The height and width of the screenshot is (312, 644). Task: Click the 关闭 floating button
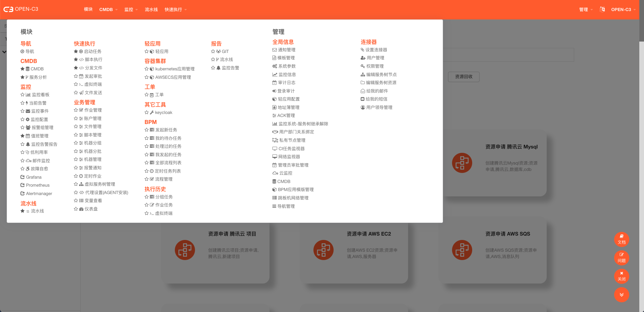pyautogui.click(x=622, y=276)
